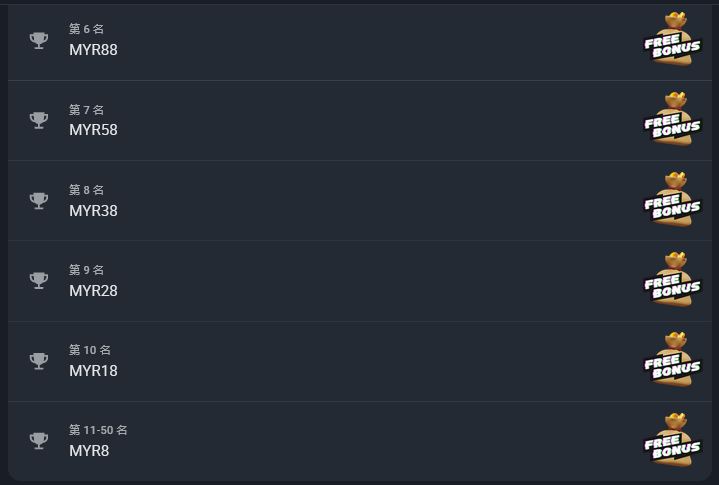
Task: Select the MYR8 prize text
Action: tap(89, 450)
